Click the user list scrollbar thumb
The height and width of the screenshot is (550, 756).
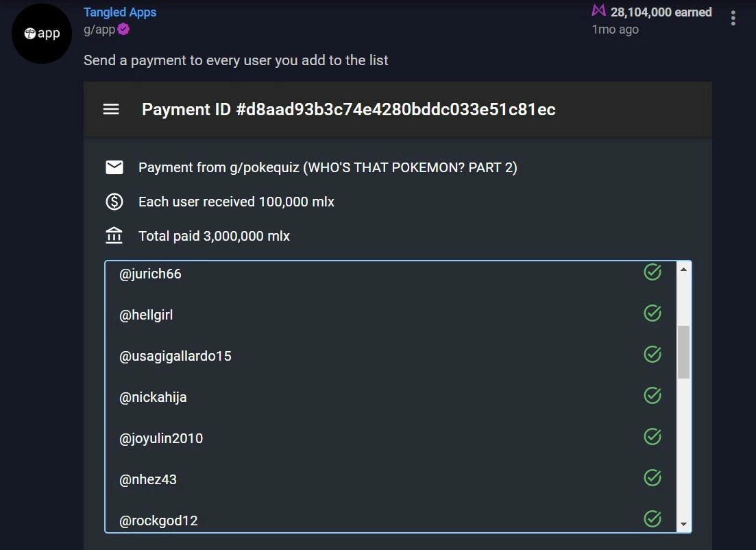(683, 352)
